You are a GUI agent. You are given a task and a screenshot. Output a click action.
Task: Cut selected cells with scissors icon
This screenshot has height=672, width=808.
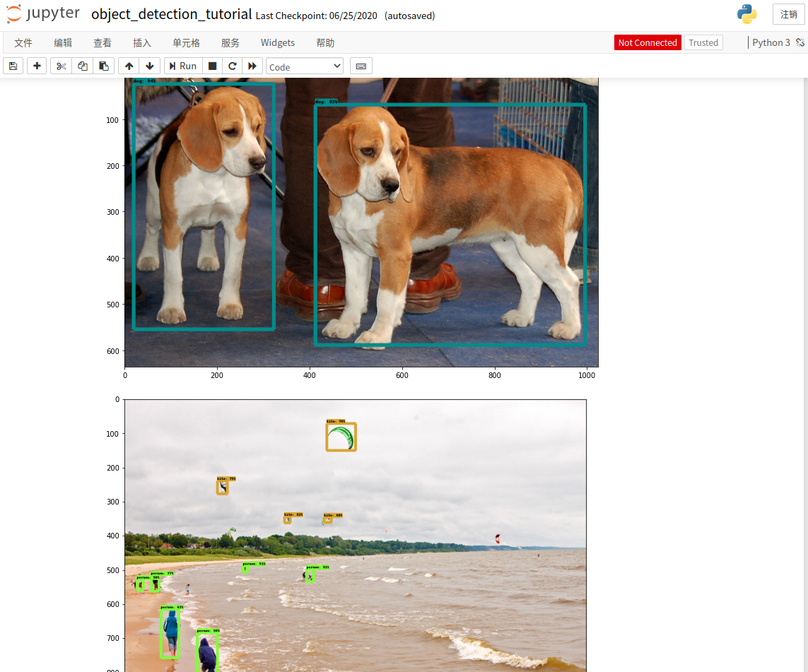pos(62,66)
